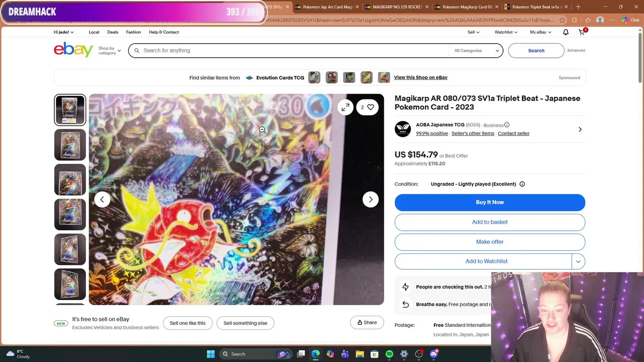Image resolution: width=644 pixels, height=362 pixels.
Task: Click Sell one like this button
Action: 188,323
